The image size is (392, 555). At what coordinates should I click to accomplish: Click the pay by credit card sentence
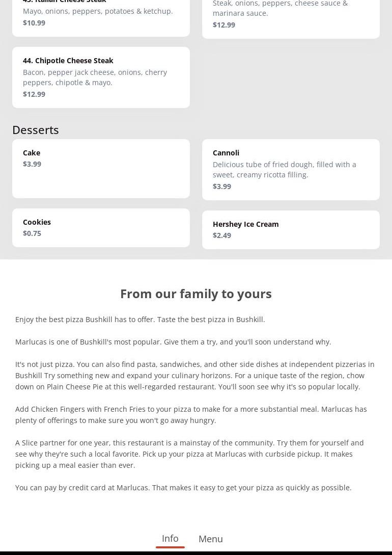(x=183, y=488)
